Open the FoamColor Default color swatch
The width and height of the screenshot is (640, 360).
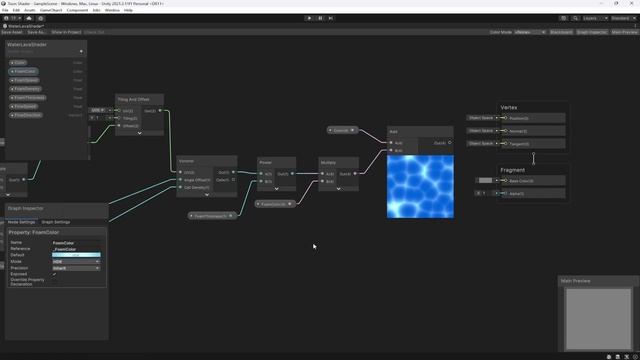pyautogui.click(x=76, y=255)
